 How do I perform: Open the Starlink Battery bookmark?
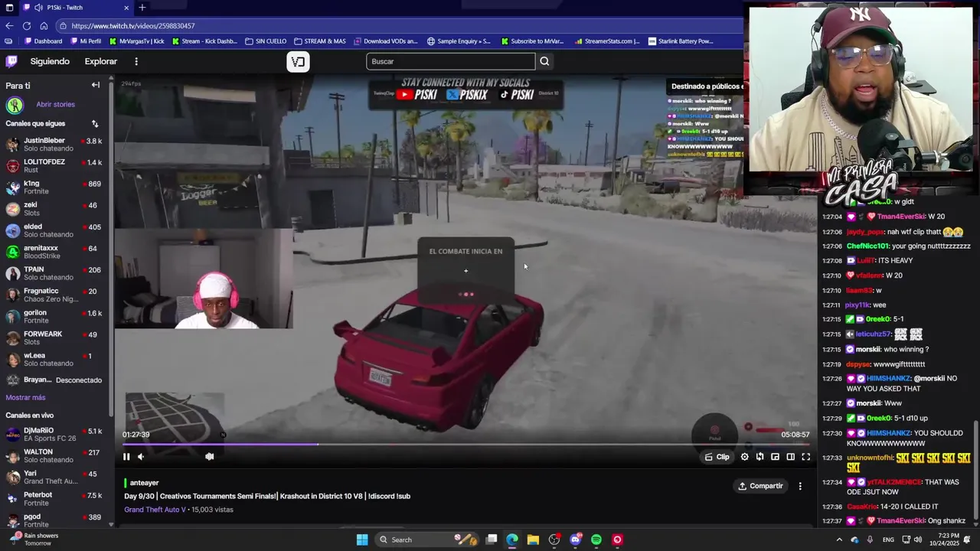681,41
